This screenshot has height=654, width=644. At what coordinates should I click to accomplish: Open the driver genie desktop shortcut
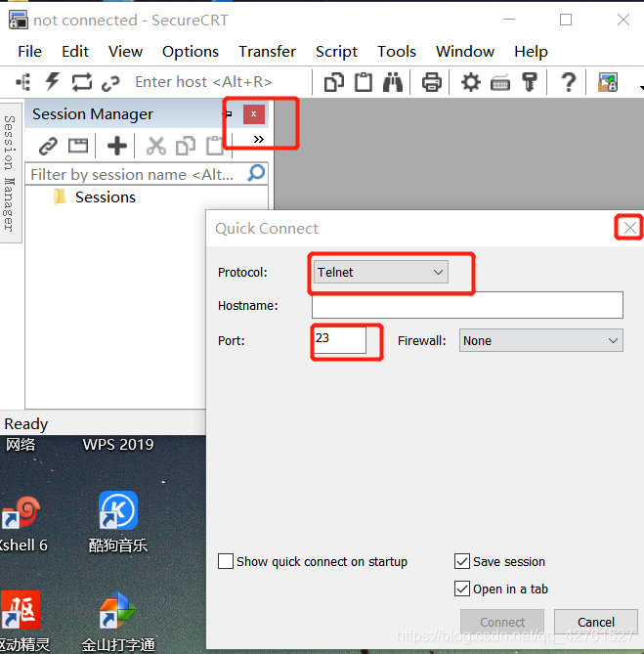tap(22, 622)
